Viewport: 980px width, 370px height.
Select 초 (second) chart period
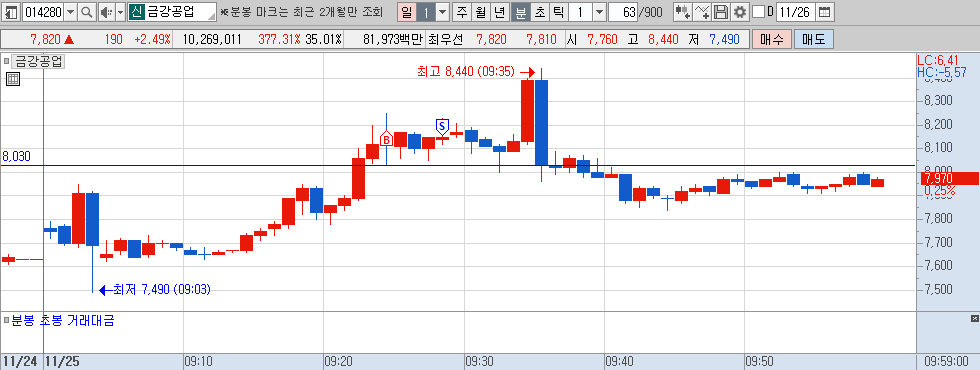click(x=539, y=11)
